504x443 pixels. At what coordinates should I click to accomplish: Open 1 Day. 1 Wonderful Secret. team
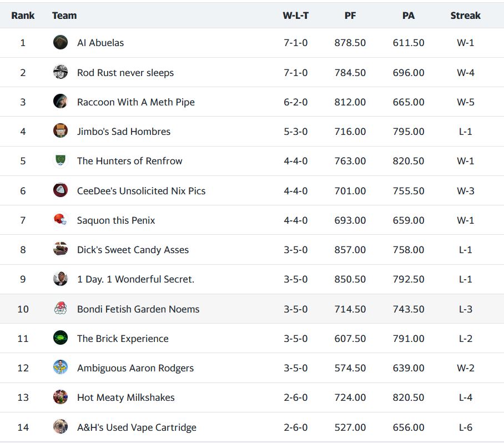click(135, 279)
